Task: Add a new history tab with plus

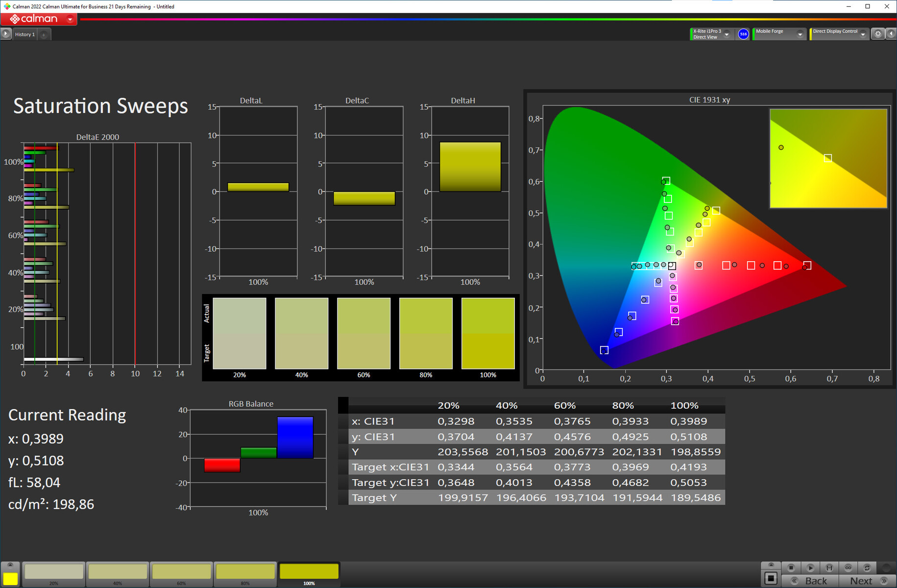Action: pyautogui.click(x=44, y=35)
